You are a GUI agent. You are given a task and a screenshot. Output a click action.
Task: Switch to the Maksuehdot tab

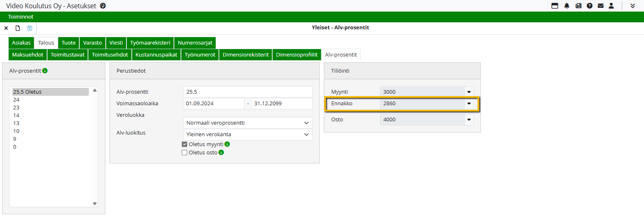pos(28,55)
